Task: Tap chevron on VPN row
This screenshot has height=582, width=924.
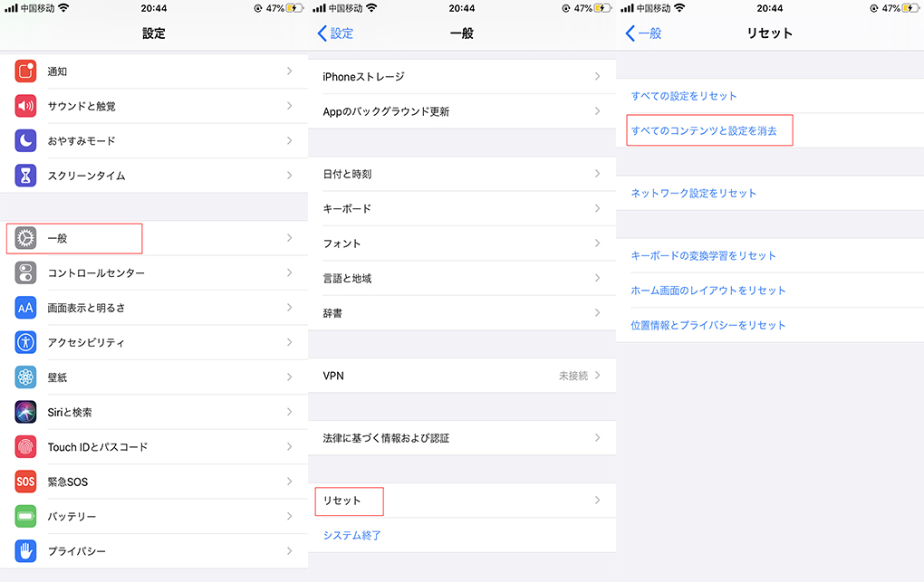Action: point(598,376)
